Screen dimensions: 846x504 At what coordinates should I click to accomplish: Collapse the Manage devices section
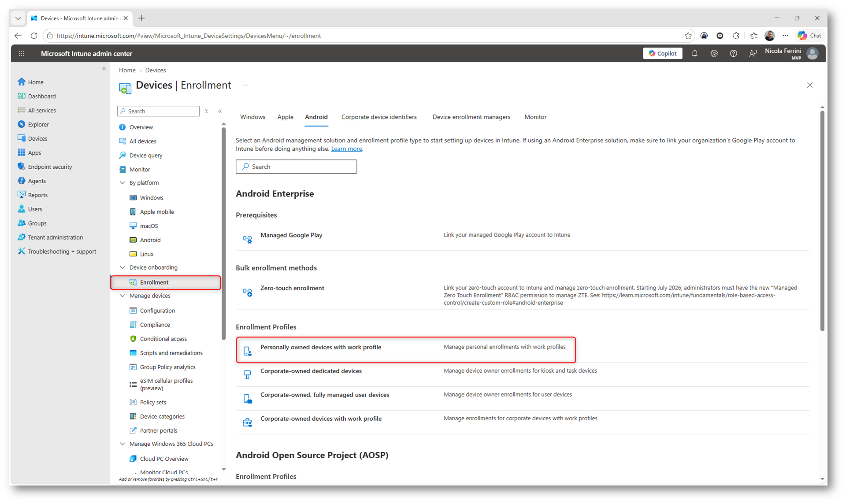(122, 296)
